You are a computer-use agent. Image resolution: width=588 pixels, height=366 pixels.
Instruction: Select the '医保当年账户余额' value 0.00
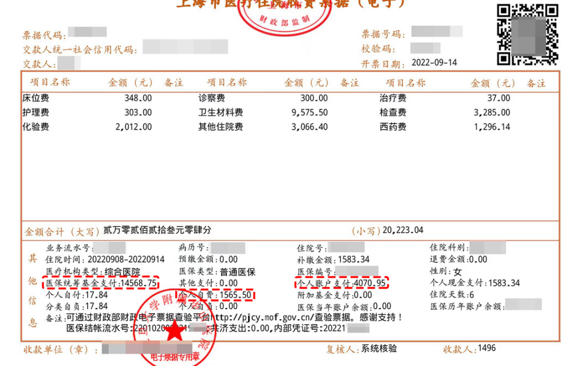click(x=382, y=306)
